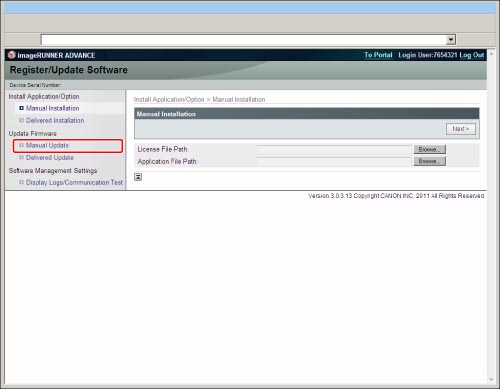This screenshot has height=389, width=500.
Task: Click the browser address bar field
Action: (x=244, y=40)
